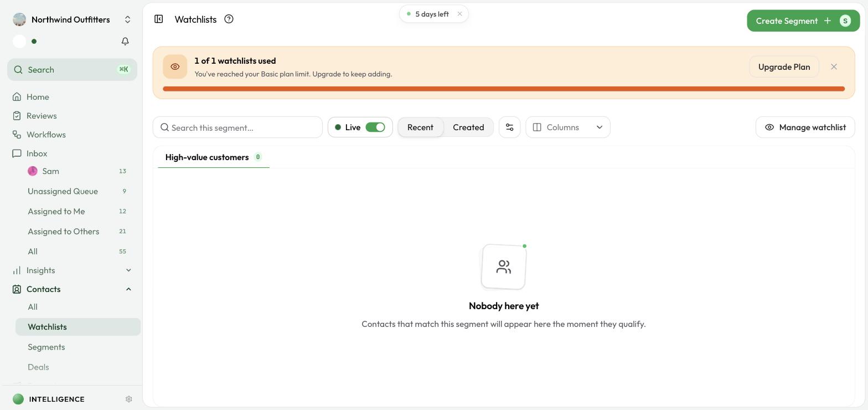The width and height of the screenshot is (868, 410).
Task: Open the filter settings sliders icon
Action: [x=509, y=127]
